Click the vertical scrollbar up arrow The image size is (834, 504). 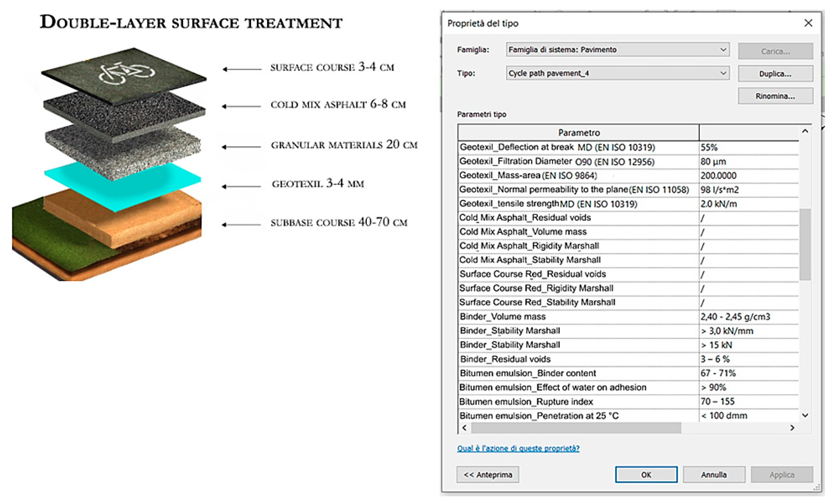tap(805, 131)
